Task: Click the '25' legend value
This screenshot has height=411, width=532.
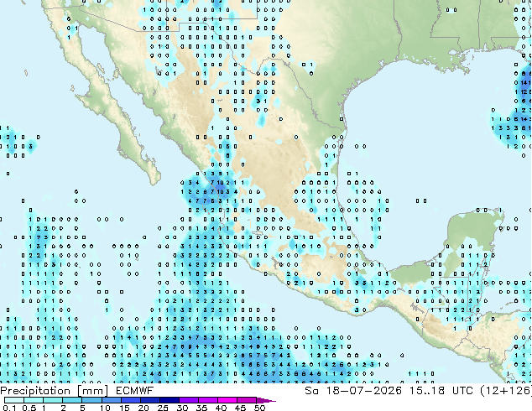Action: click(163, 408)
